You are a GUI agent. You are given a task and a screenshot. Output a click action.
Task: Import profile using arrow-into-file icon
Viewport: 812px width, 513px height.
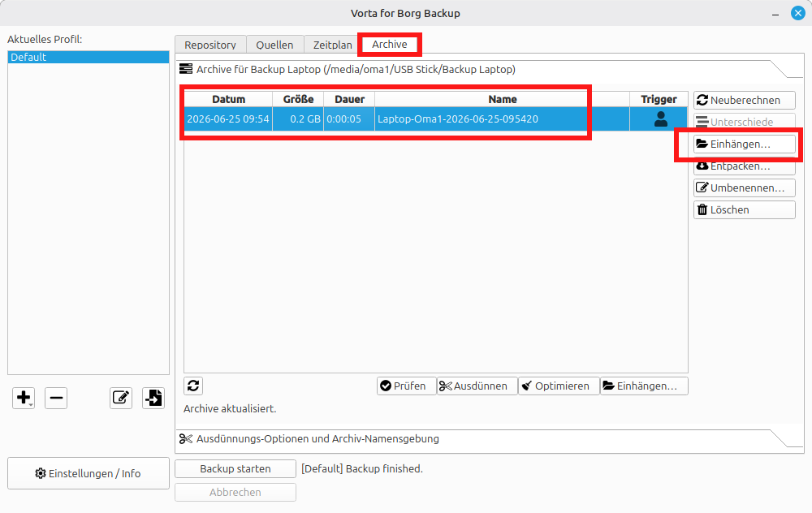[153, 398]
